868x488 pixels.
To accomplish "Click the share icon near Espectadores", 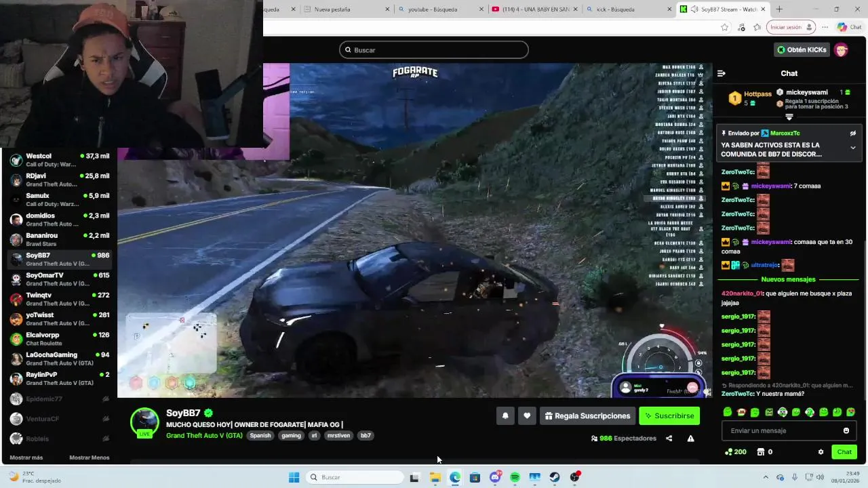I will coord(669,439).
